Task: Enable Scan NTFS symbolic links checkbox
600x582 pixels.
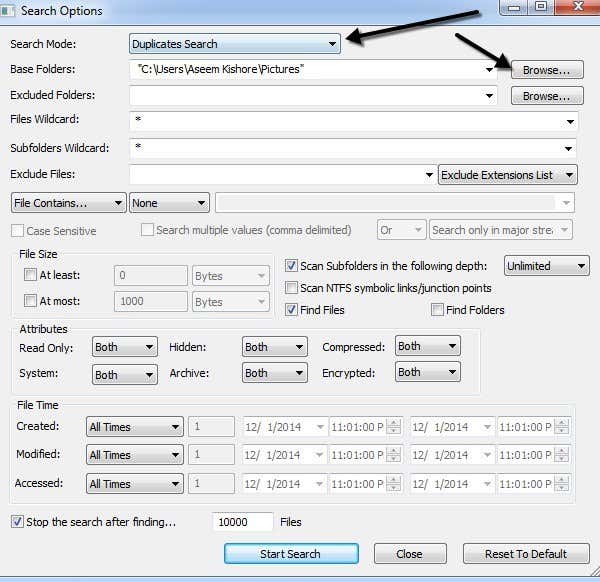Action: point(291,287)
